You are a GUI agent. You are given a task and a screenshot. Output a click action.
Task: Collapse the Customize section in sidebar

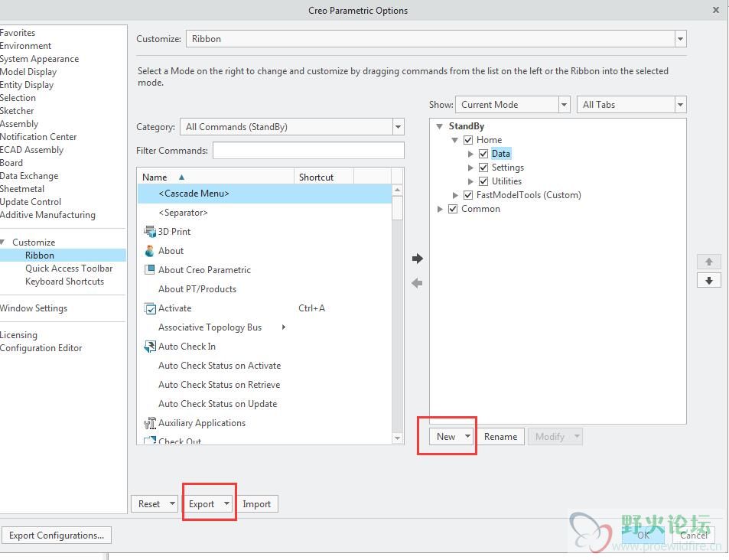(3, 243)
